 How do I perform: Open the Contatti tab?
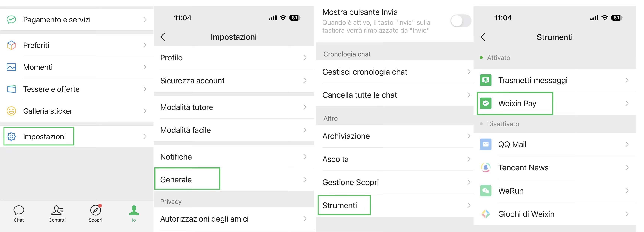(x=57, y=213)
